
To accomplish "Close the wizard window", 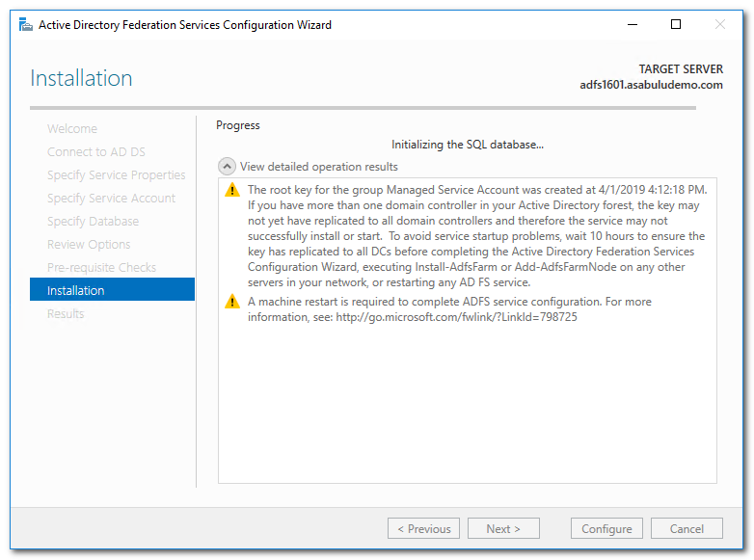I will (x=720, y=24).
